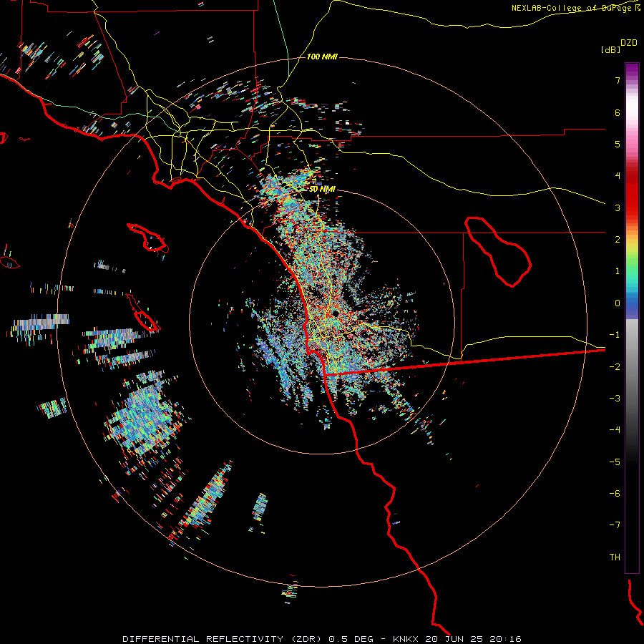Image resolution: width=644 pixels, height=644 pixels.
Task: Click the -6 scale label
Action: 615,493
